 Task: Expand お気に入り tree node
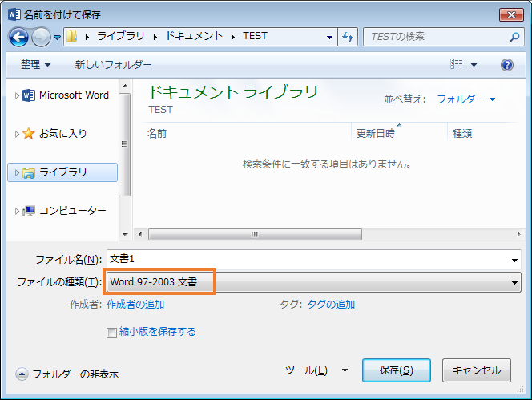tap(17, 134)
